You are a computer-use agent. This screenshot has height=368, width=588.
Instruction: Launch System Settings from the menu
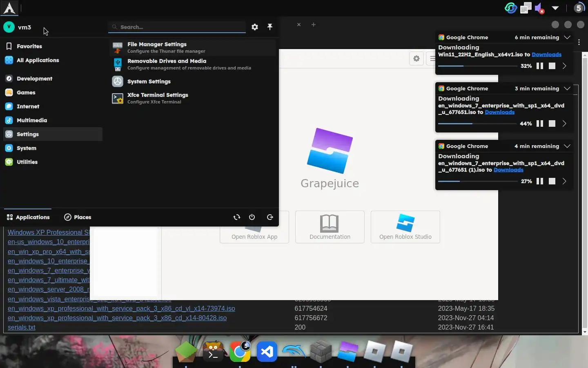point(193,81)
